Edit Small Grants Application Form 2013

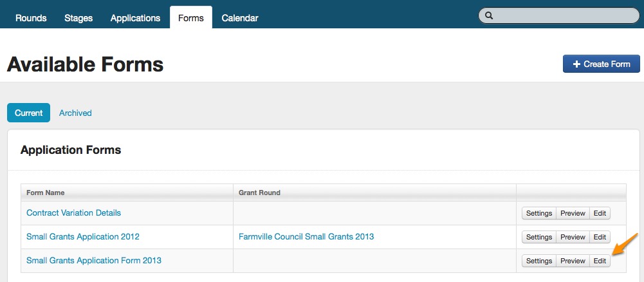pyautogui.click(x=600, y=261)
